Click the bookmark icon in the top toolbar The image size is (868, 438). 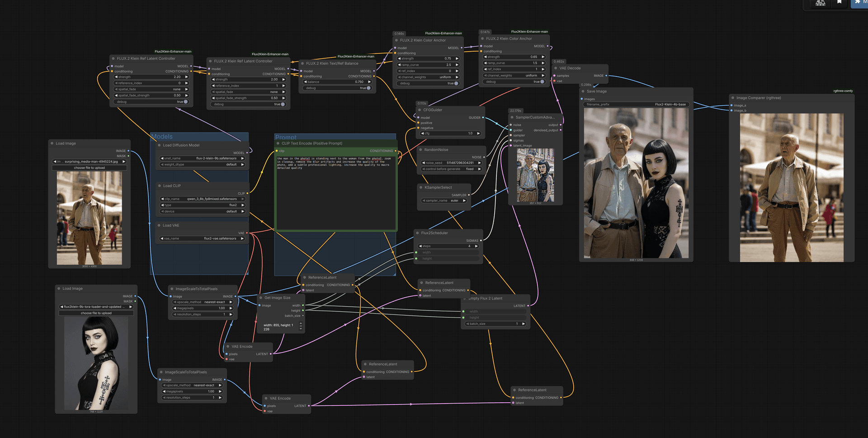[840, 2]
